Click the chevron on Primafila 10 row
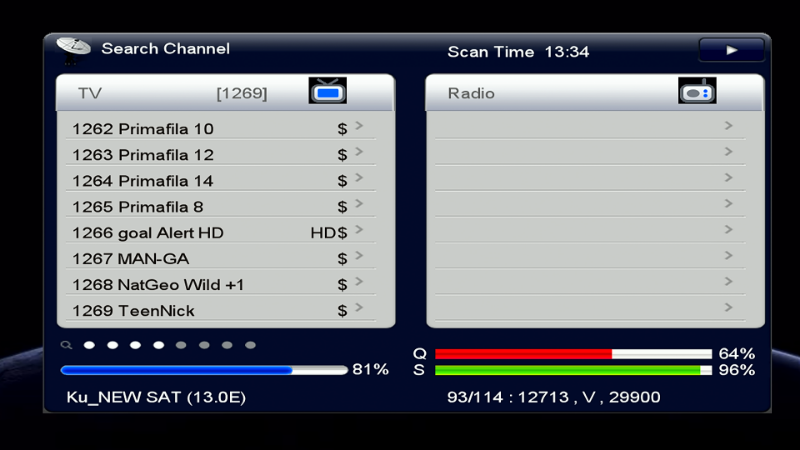Image resolution: width=800 pixels, height=450 pixels. coord(359,126)
